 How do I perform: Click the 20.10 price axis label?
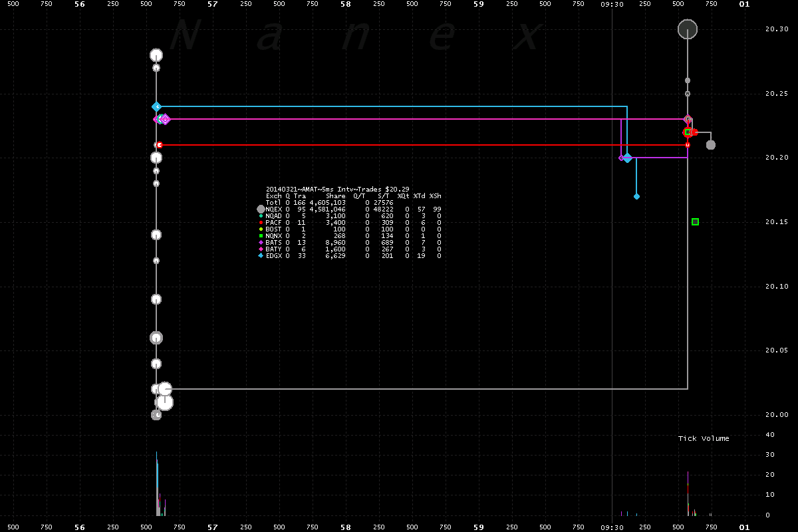coord(777,287)
